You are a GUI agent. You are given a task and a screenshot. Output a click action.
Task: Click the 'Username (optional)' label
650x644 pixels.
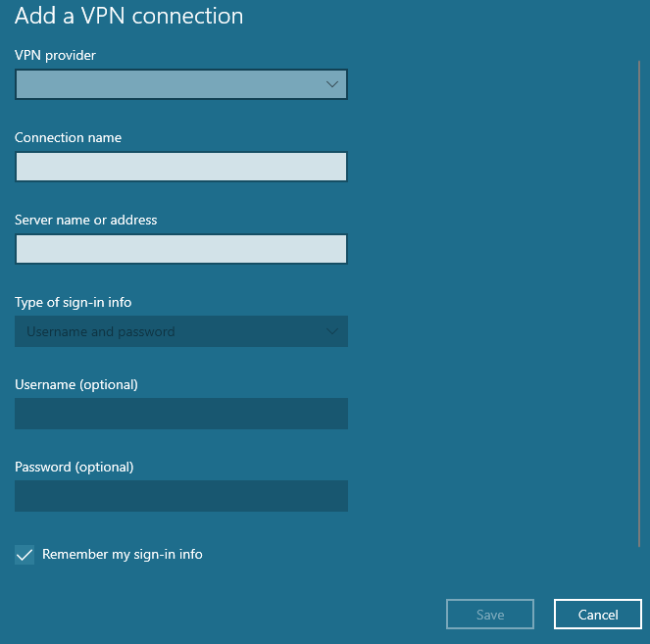pos(75,384)
